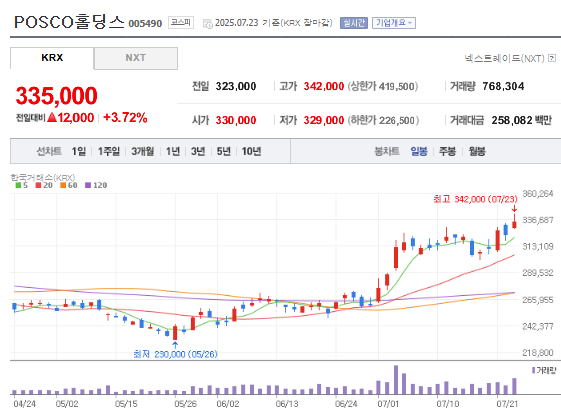Open the 넥스트레이드(NXT) help link
Screen dimensions: 561x411
pos(504,58)
